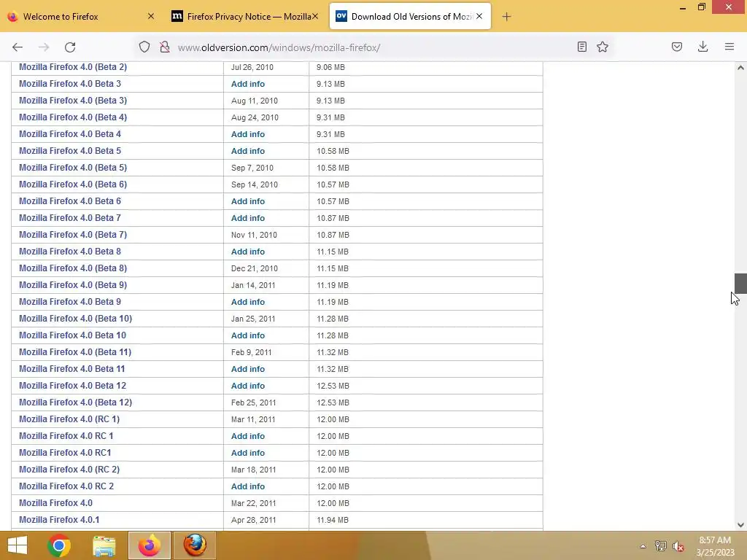747x560 pixels.
Task: Open old Firefox taskbar icon
Action: point(194,545)
